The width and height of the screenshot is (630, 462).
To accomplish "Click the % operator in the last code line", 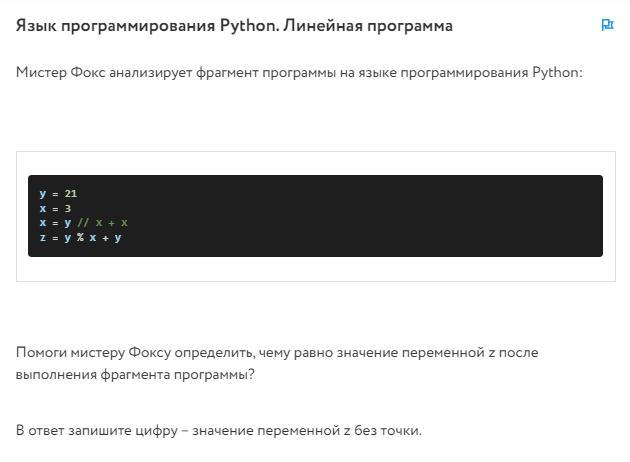I will tap(80, 238).
